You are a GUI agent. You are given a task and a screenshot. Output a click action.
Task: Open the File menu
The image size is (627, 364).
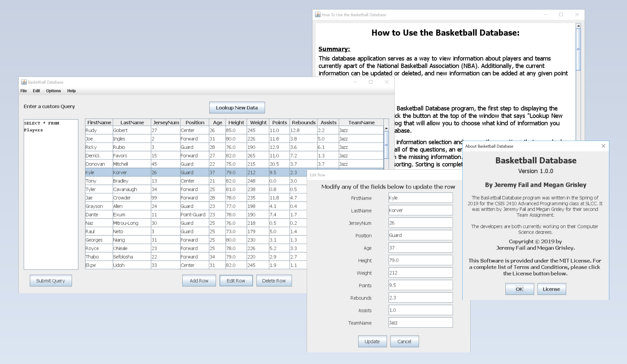24,91
